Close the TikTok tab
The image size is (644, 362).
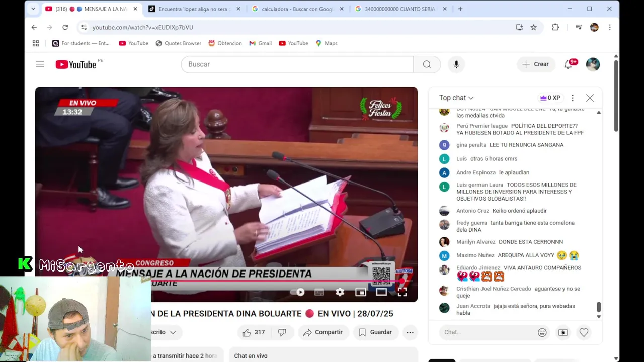[x=238, y=9]
